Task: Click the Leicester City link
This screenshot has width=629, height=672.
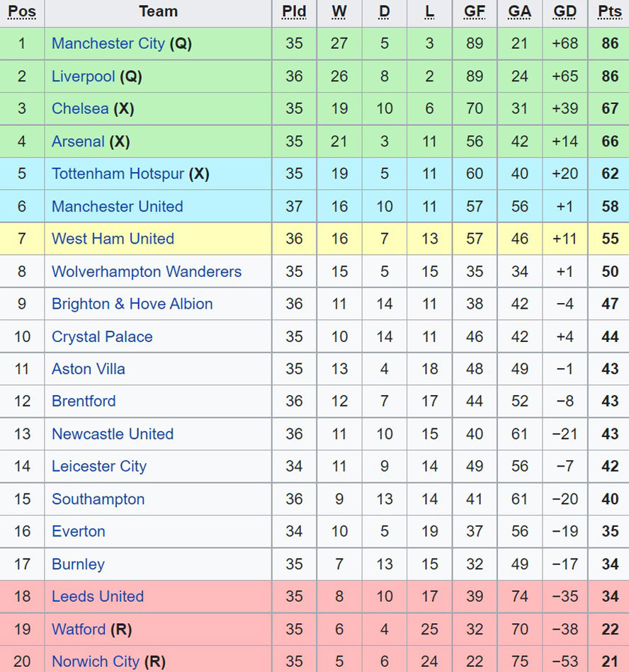Action: pos(98,467)
